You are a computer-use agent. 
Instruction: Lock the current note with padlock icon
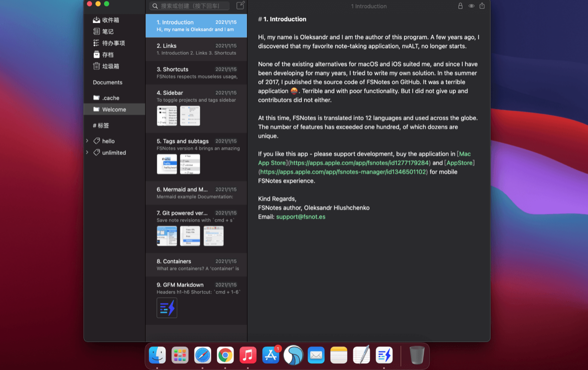point(460,6)
